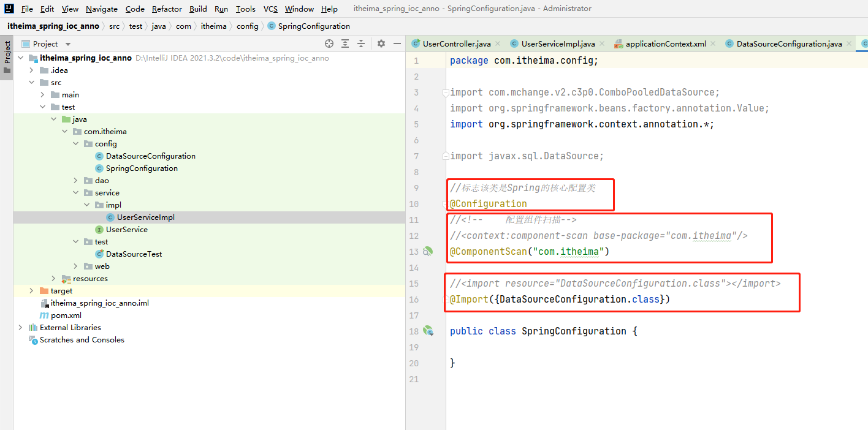The width and height of the screenshot is (868, 430).
Task: Collapse the service package
Action: [75, 193]
